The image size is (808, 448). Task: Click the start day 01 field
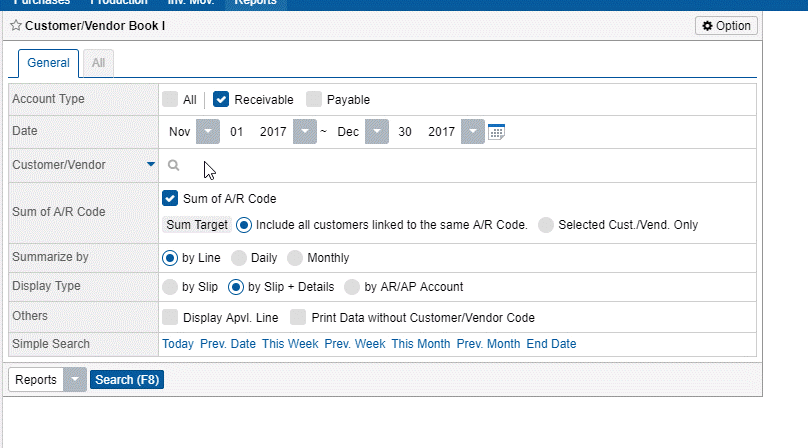[x=237, y=132]
